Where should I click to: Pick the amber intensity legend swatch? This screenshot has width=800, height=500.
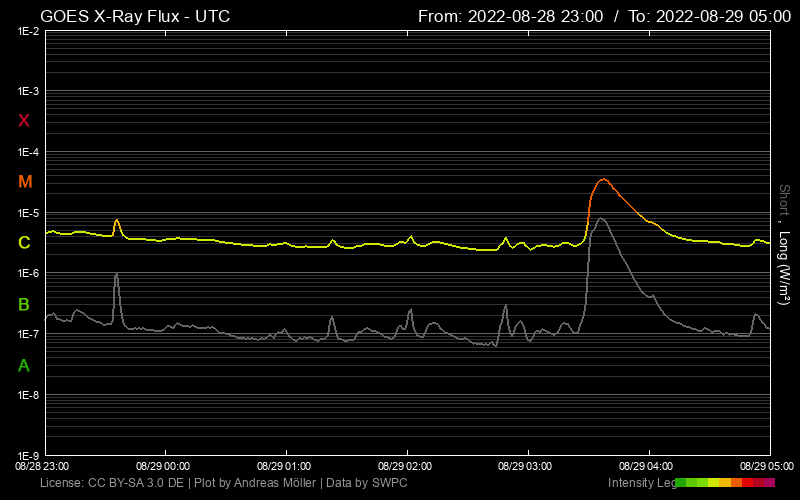point(725,482)
